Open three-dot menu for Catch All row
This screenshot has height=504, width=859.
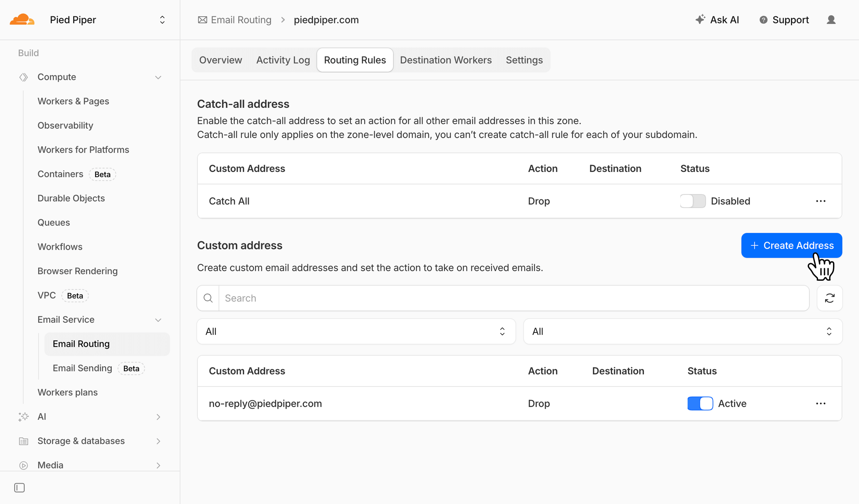point(820,201)
